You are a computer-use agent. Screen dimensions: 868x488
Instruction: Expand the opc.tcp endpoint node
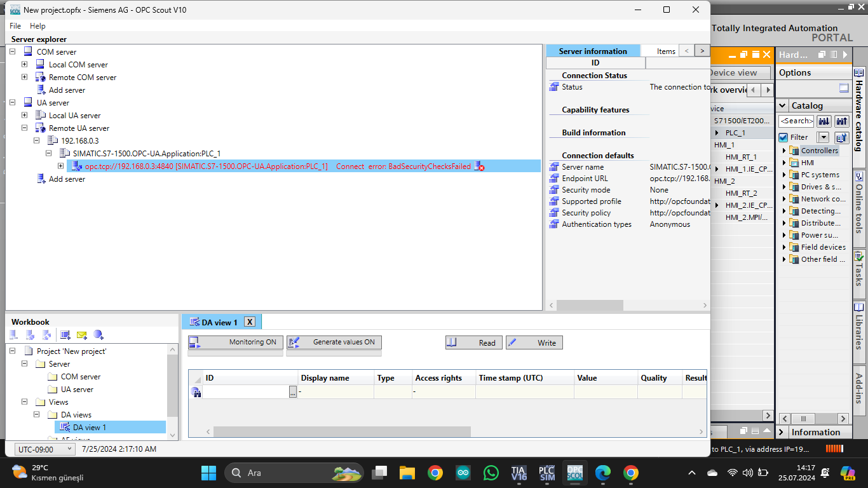click(x=61, y=166)
